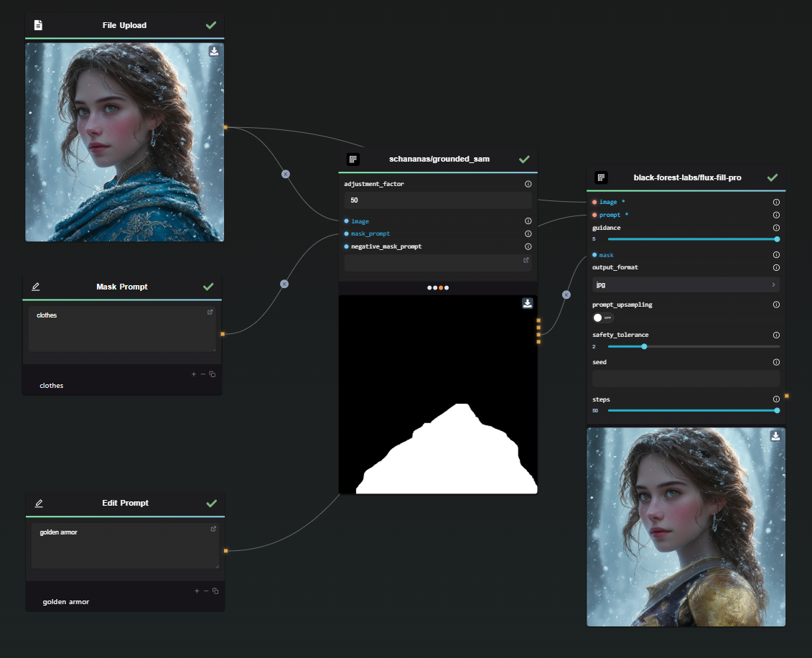Download the grounded_sam mask output
This screenshot has height=658, width=812.
point(528,303)
